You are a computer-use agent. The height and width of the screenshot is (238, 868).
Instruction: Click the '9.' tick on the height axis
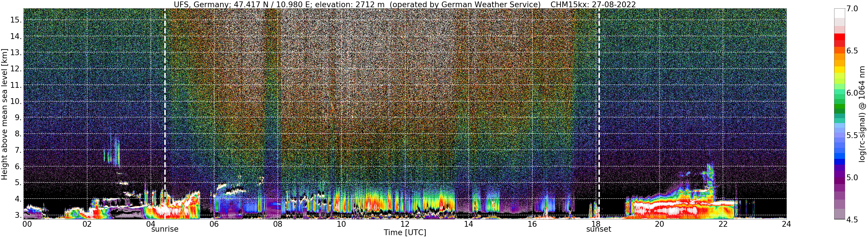coord(18,118)
